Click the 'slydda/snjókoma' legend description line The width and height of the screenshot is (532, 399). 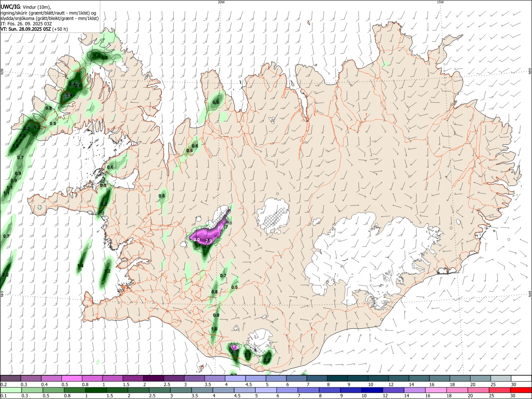(49, 18)
